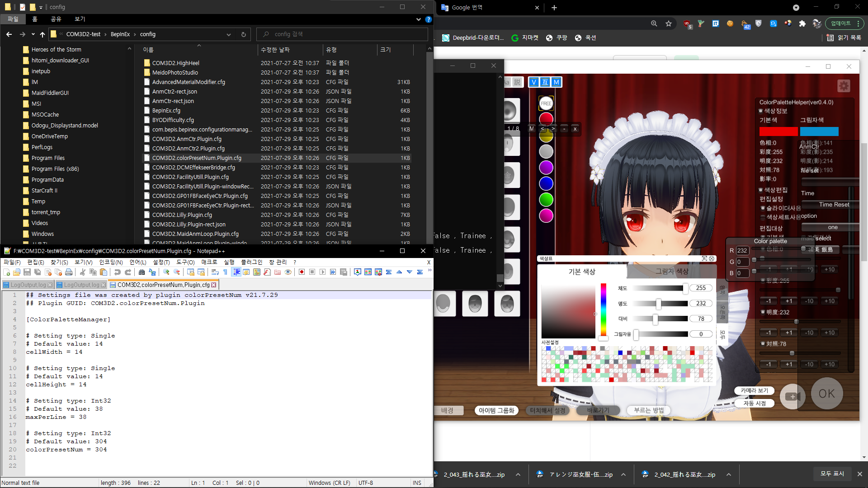Screen dimensions: 868x488
Task: Toggle the 対照:78 checkbox
Action: point(763,343)
